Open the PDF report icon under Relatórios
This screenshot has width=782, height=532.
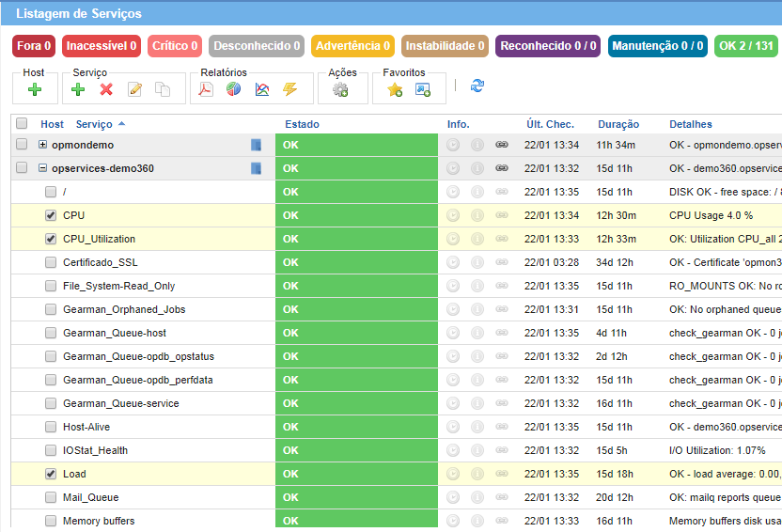pos(206,89)
